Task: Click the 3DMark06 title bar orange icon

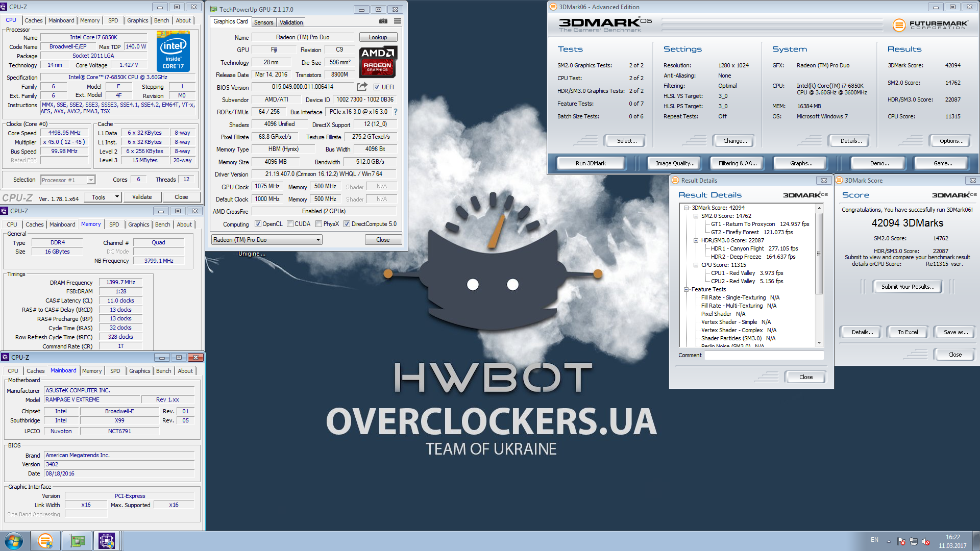Action: (x=553, y=7)
